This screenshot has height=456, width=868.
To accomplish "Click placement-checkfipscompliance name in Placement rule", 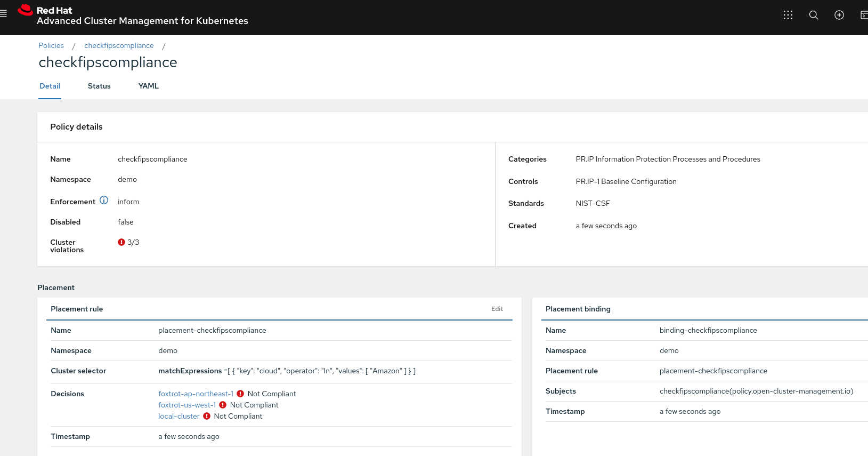I will click(x=212, y=330).
